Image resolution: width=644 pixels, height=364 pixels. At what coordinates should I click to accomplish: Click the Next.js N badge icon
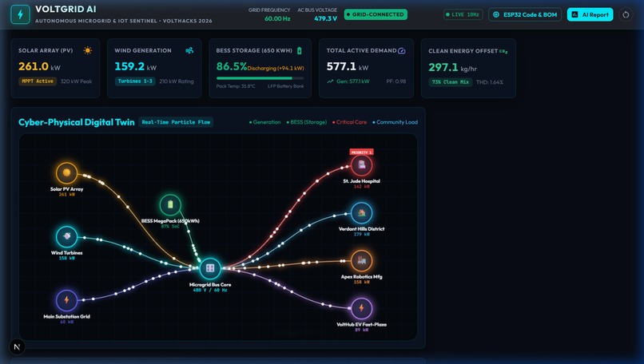click(x=17, y=346)
